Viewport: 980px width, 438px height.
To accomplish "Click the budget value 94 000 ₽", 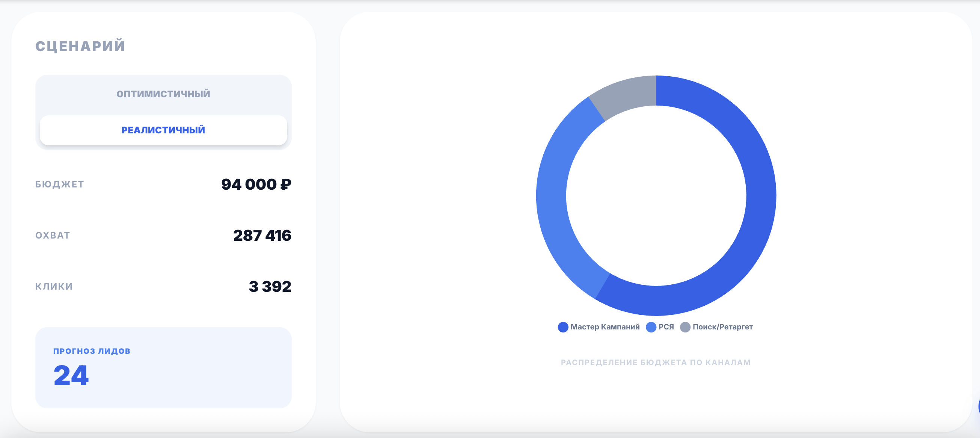I will click(x=256, y=184).
